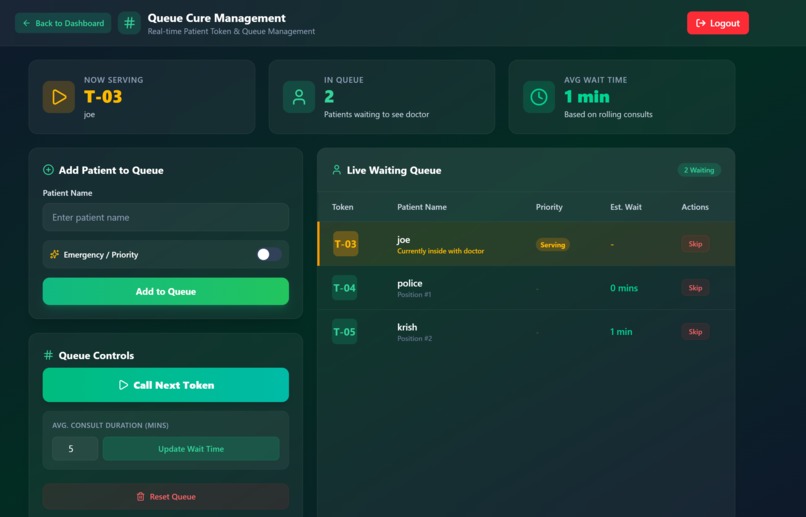Click the Actions column header
The width and height of the screenshot is (806, 517).
tap(695, 207)
